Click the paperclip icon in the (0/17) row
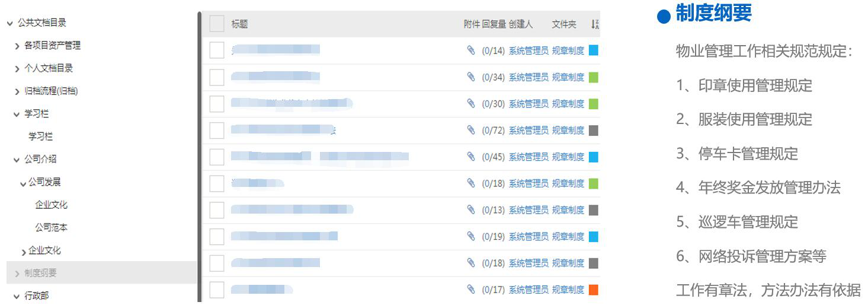The width and height of the screenshot is (868, 305). [471, 290]
